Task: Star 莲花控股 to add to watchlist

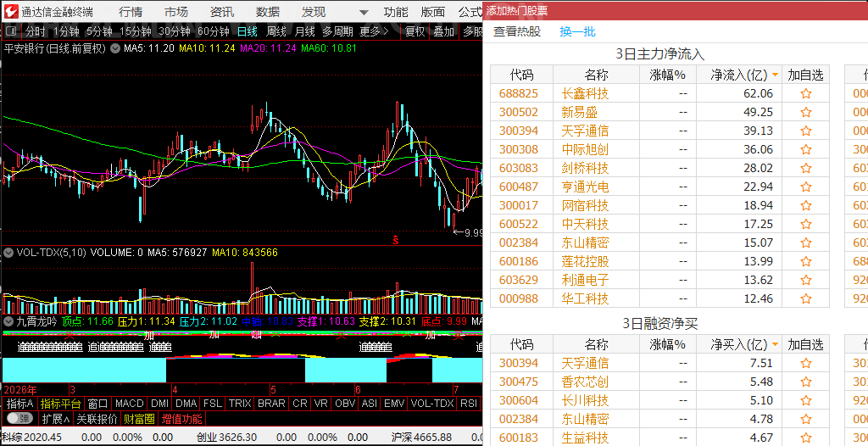Action: [806, 261]
